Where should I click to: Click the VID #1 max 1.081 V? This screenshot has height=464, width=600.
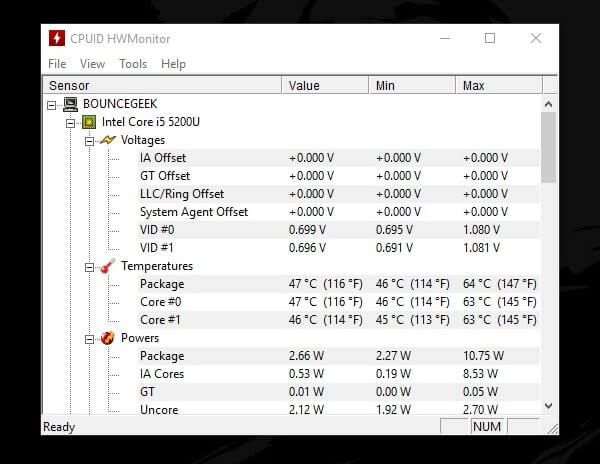point(481,247)
